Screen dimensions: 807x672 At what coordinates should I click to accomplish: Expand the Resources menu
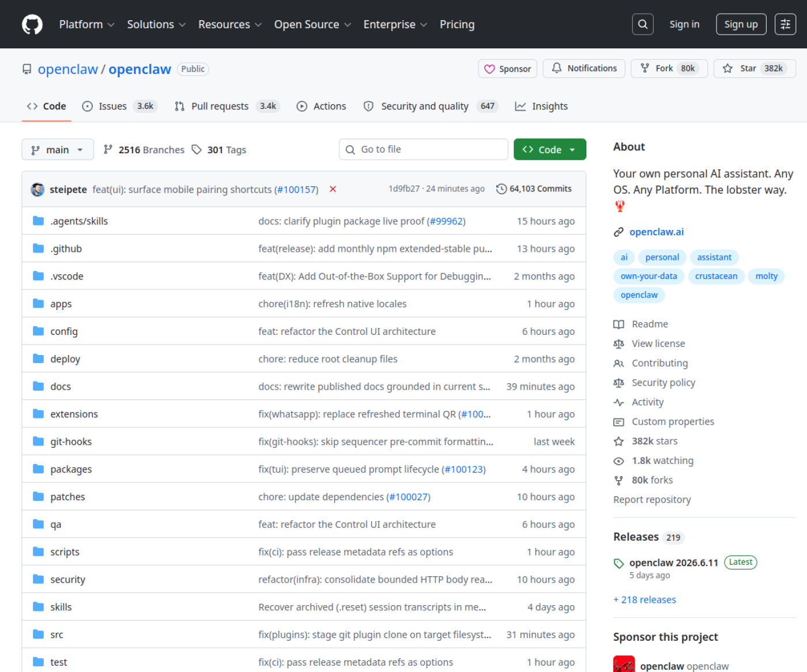pos(231,24)
